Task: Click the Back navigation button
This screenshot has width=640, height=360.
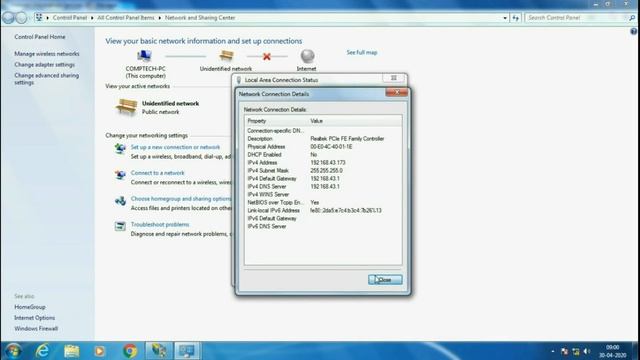Action: [8, 18]
